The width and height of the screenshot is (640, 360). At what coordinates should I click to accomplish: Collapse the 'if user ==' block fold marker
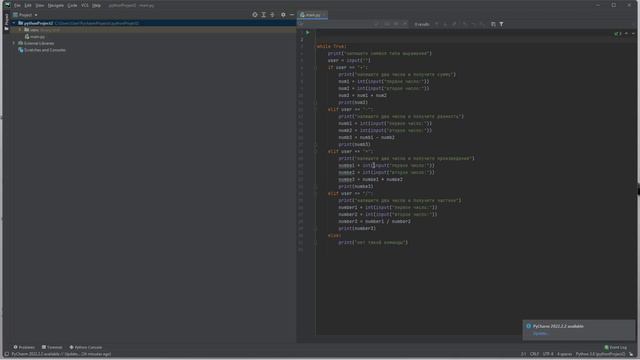[315, 68]
